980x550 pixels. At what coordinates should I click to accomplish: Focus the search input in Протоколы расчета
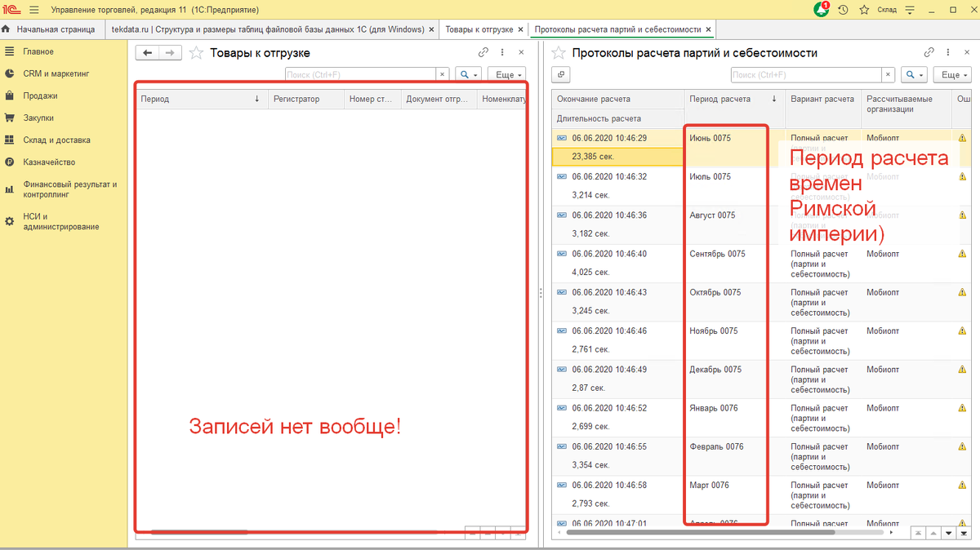pyautogui.click(x=806, y=74)
